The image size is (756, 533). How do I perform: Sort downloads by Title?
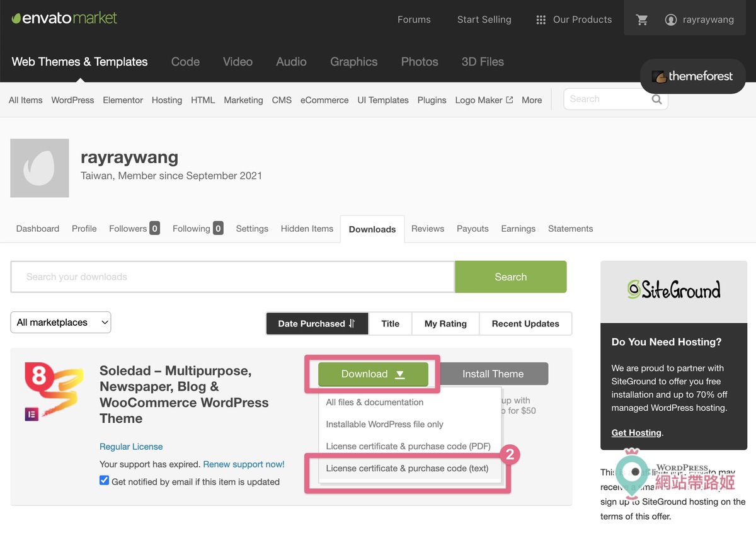click(390, 324)
